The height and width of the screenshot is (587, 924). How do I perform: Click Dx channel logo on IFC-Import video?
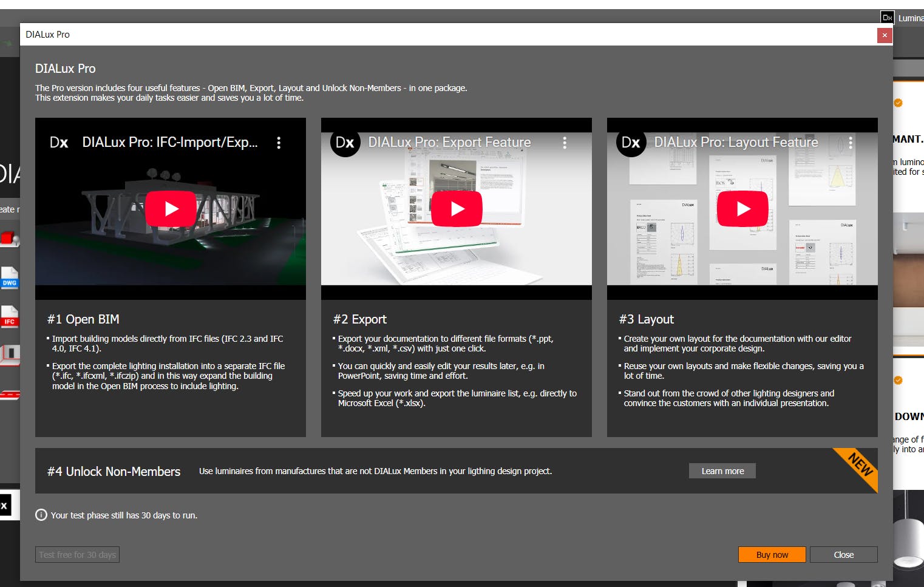[59, 143]
